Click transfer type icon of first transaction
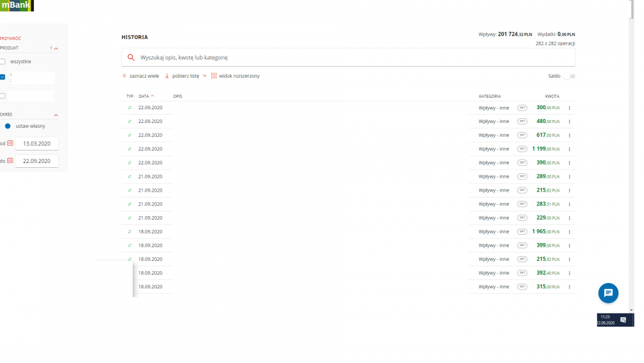Screen dimensions: 644x363 130,108
